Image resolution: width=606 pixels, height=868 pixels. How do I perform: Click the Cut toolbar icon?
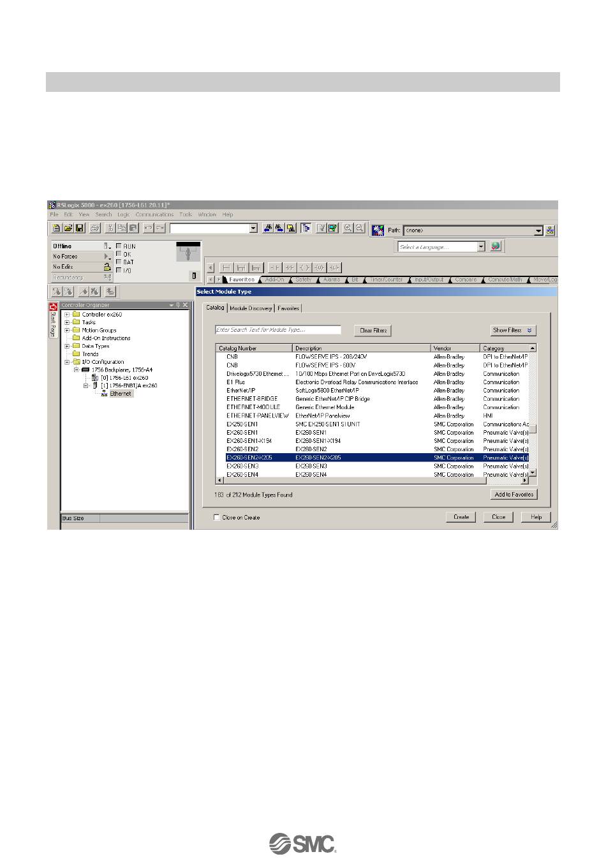click(x=110, y=228)
